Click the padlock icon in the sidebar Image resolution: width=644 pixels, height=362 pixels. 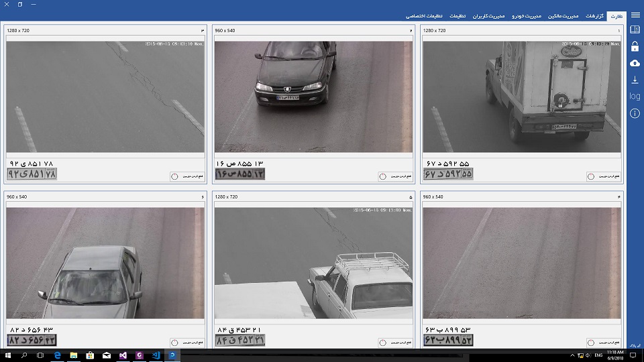635,46
